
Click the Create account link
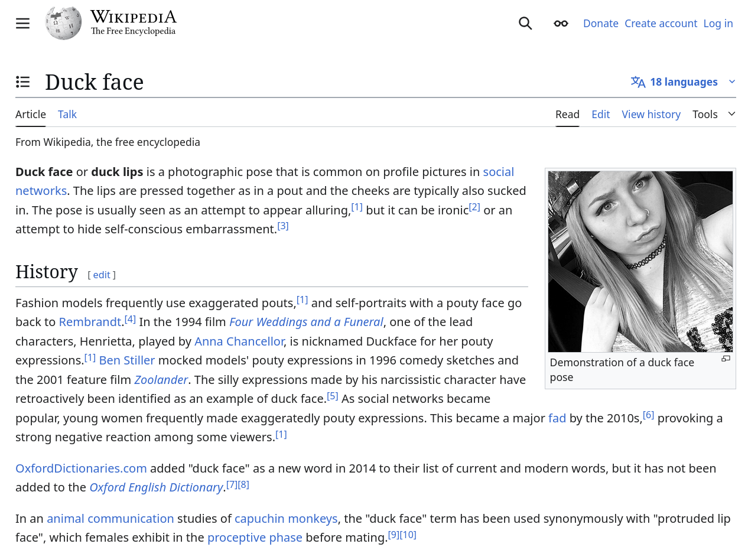point(661,23)
